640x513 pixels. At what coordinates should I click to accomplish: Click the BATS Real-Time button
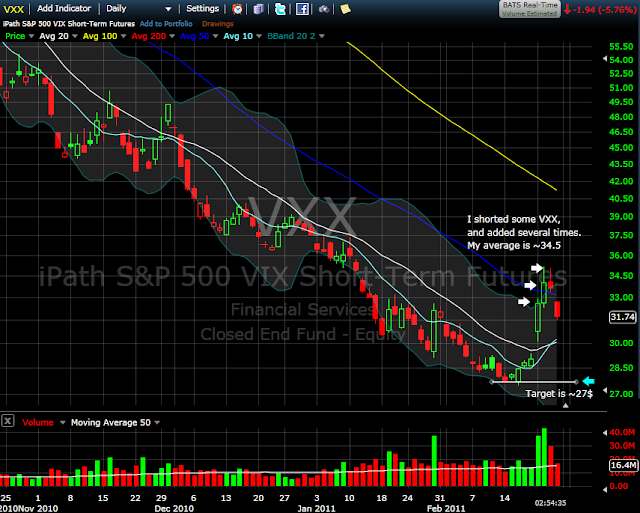click(529, 9)
